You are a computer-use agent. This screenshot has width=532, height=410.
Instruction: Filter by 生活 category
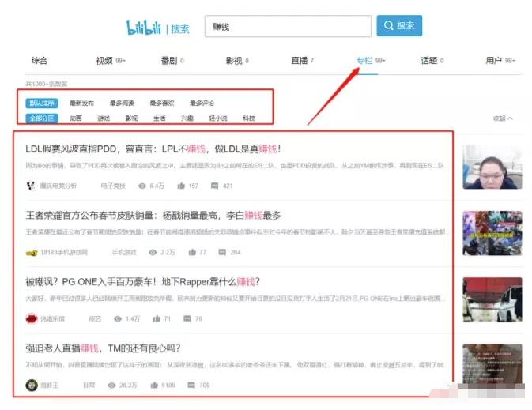(160, 118)
